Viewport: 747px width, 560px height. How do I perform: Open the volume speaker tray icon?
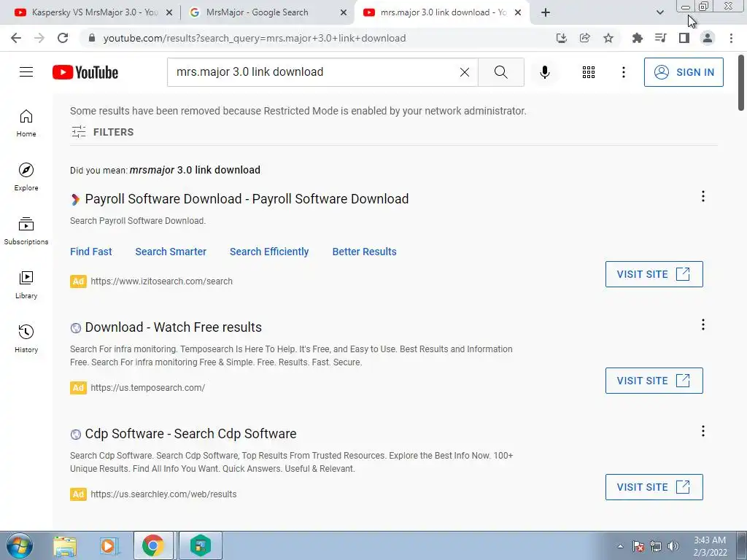(x=673, y=546)
